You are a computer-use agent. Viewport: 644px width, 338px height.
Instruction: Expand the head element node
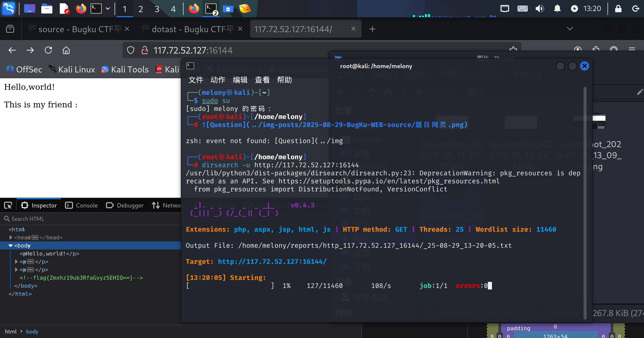coord(11,237)
